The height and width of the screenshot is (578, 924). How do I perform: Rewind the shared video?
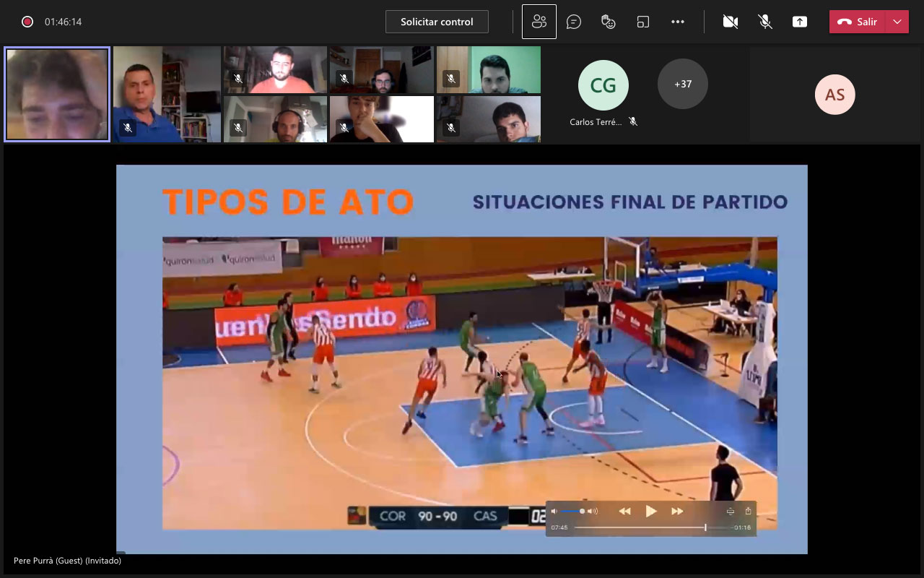[x=625, y=511]
